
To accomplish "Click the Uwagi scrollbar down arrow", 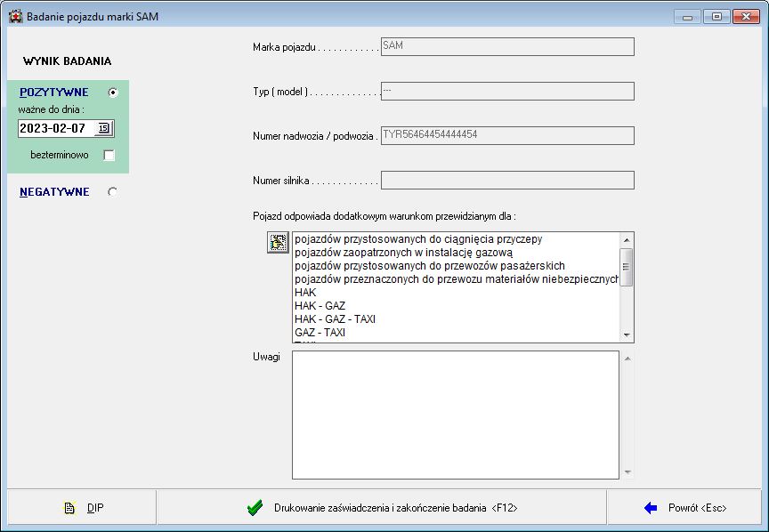I will pos(627,472).
